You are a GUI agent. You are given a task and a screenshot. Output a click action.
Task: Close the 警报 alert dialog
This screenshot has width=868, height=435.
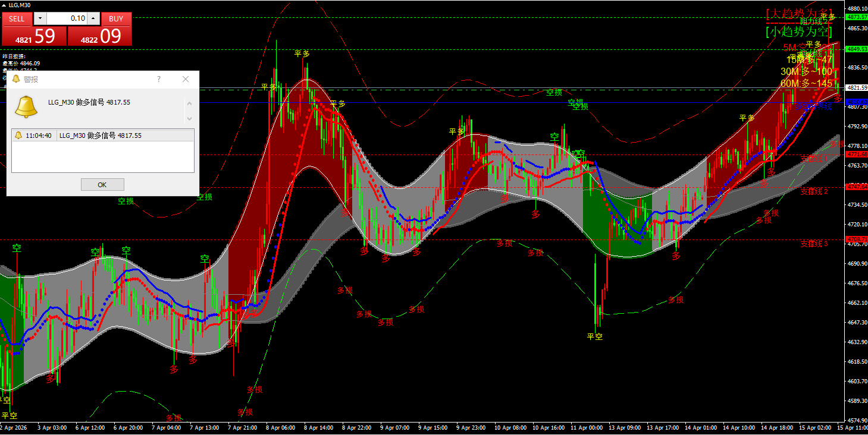(186, 78)
